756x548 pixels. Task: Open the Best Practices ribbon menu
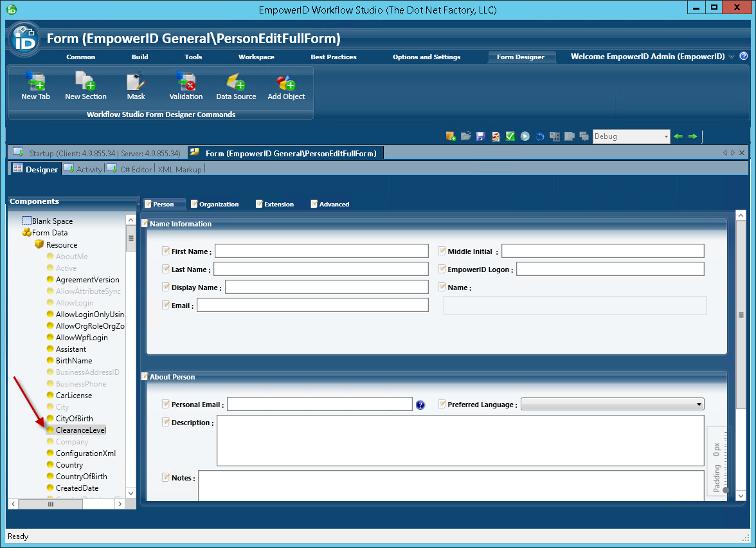(x=333, y=57)
